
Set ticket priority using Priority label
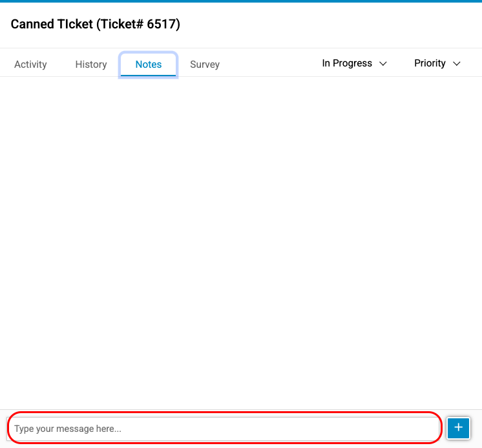click(x=430, y=63)
